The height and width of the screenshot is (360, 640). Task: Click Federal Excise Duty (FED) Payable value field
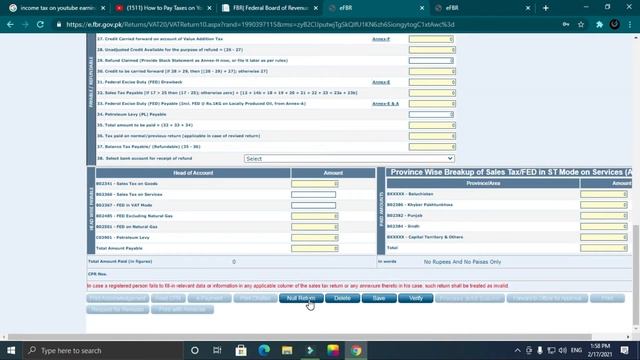click(432, 104)
